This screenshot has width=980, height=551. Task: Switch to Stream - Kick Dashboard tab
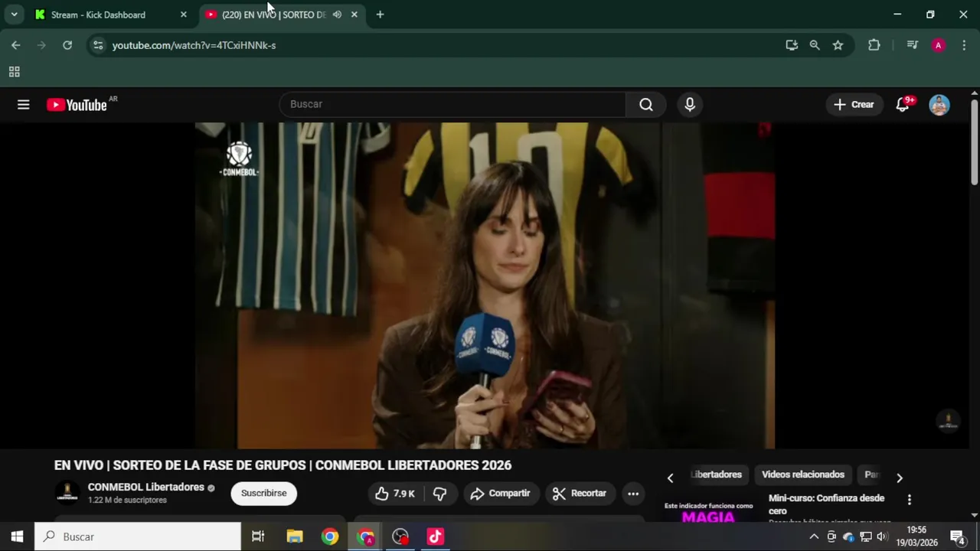tap(111, 15)
